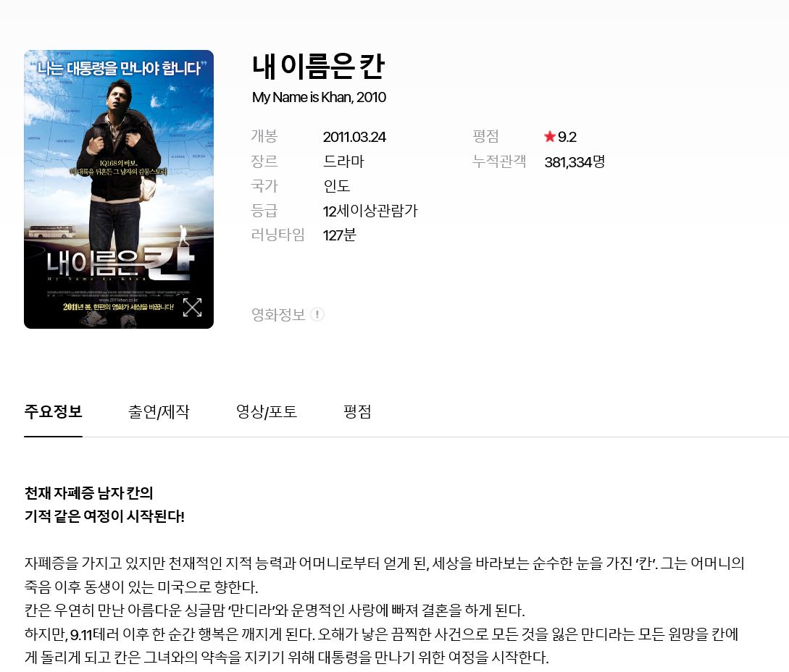Click the genre value 드라마

[x=343, y=161]
